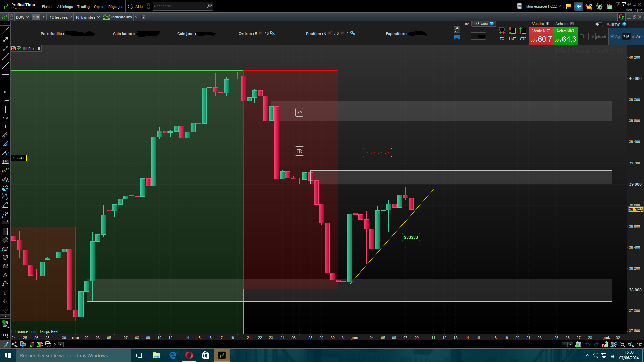Click the Achat MKT buy button
The image size is (644, 362).
[x=565, y=36]
